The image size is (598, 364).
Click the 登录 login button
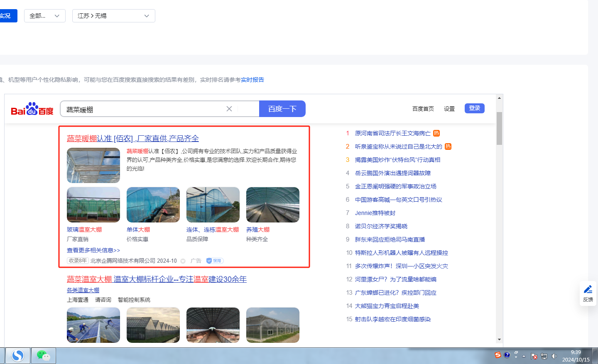[x=475, y=108]
